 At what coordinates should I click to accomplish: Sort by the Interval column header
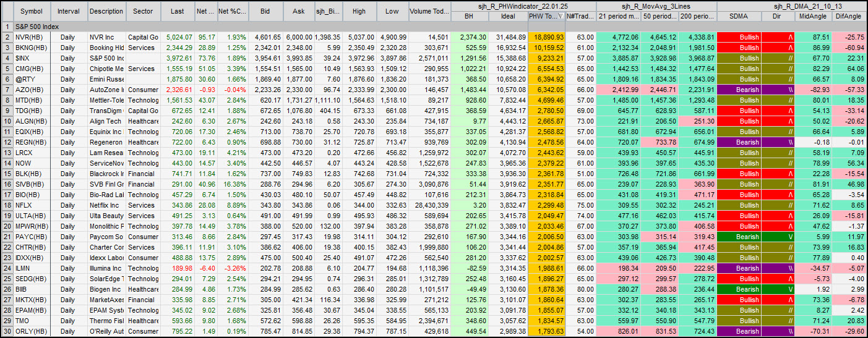point(69,11)
